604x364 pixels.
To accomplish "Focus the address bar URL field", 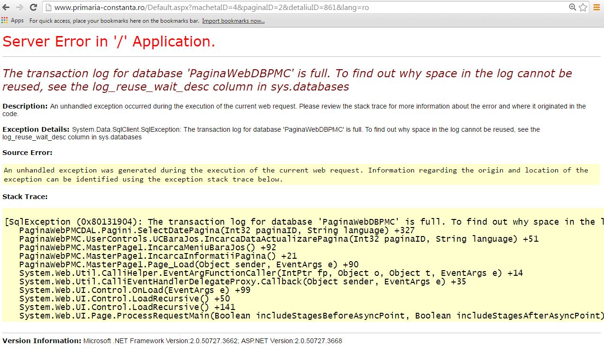I will (x=284, y=8).
